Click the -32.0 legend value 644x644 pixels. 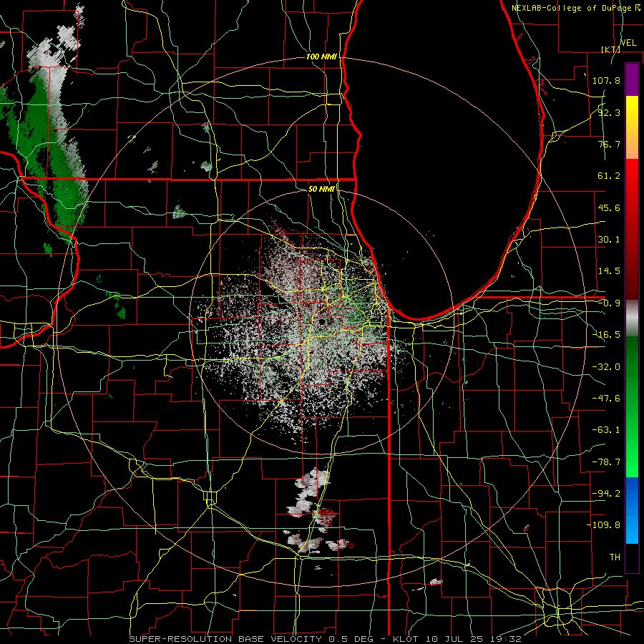coord(606,367)
